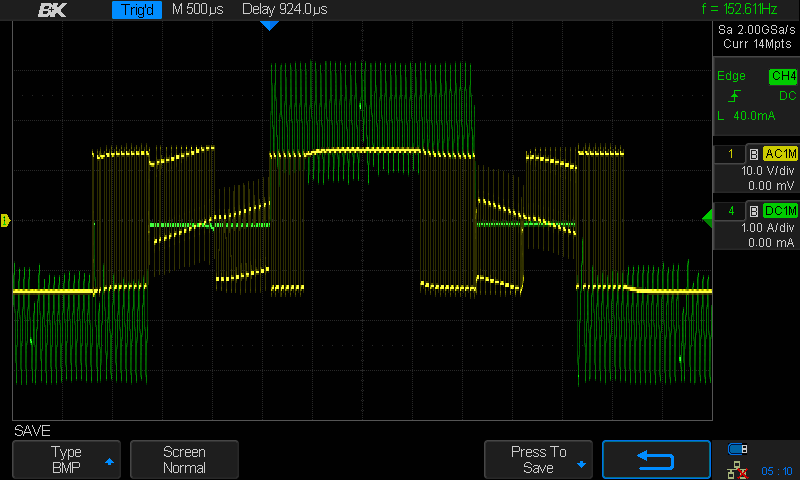Click the Type BMP blue up arrow
800x480 pixels.
tap(109, 462)
